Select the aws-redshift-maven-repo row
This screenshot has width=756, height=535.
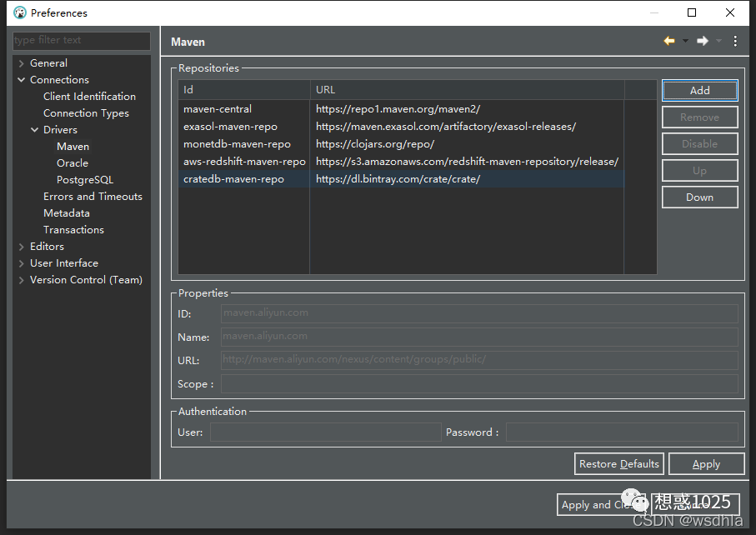coord(401,162)
